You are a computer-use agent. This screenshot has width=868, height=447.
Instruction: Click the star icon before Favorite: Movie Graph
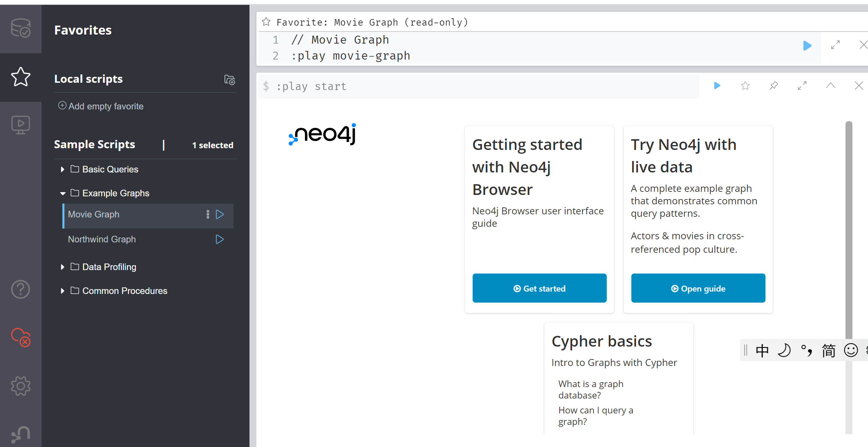tap(266, 22)
